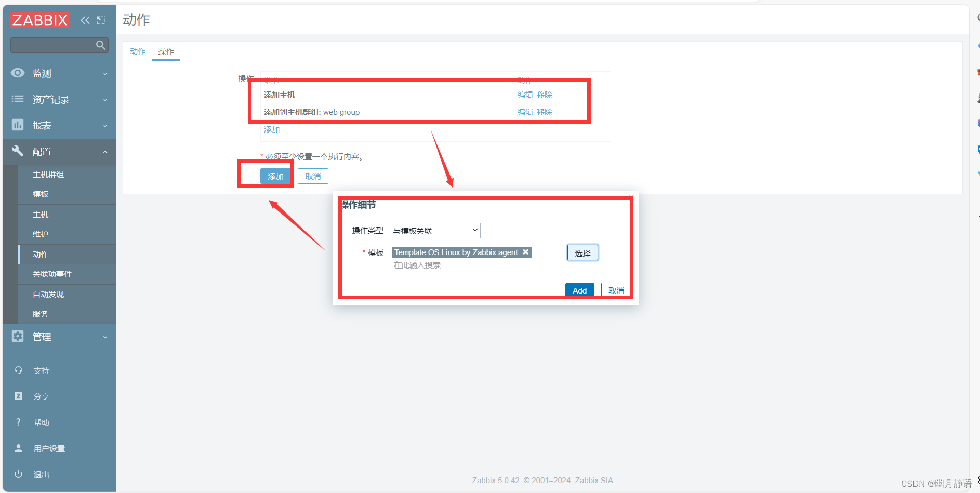
Task: Click the 选择 button for templates
Action: [582, 253]
